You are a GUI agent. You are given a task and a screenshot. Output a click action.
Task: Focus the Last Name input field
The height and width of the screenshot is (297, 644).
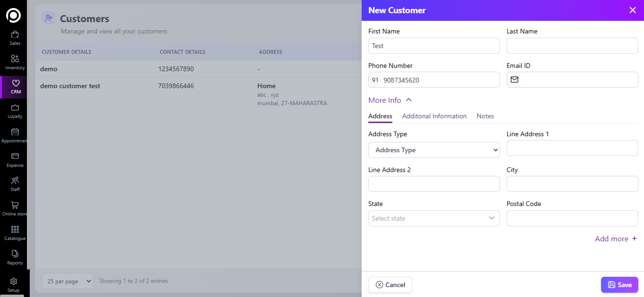[x=572, y=46]
